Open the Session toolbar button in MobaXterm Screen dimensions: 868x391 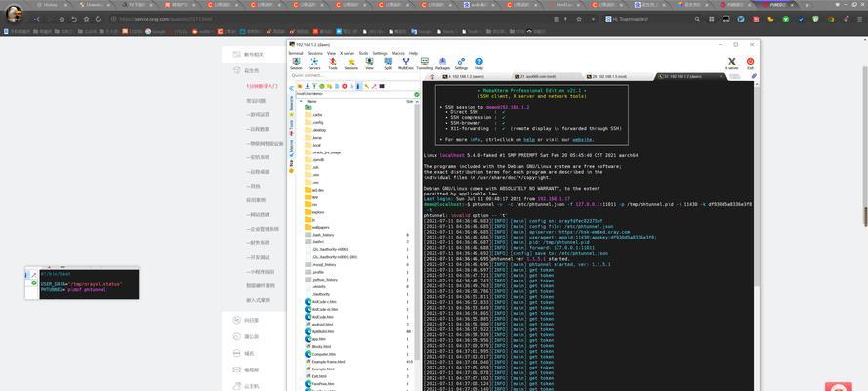(296, 64)
